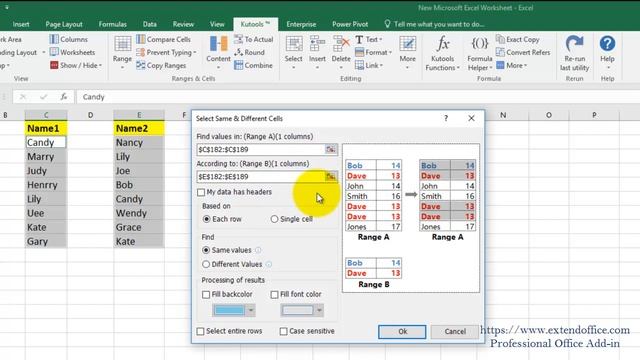Viewport: 640px width, 360px height.
Task: Open the Delete tool in Editing group
Action: [x=341, y=52]
